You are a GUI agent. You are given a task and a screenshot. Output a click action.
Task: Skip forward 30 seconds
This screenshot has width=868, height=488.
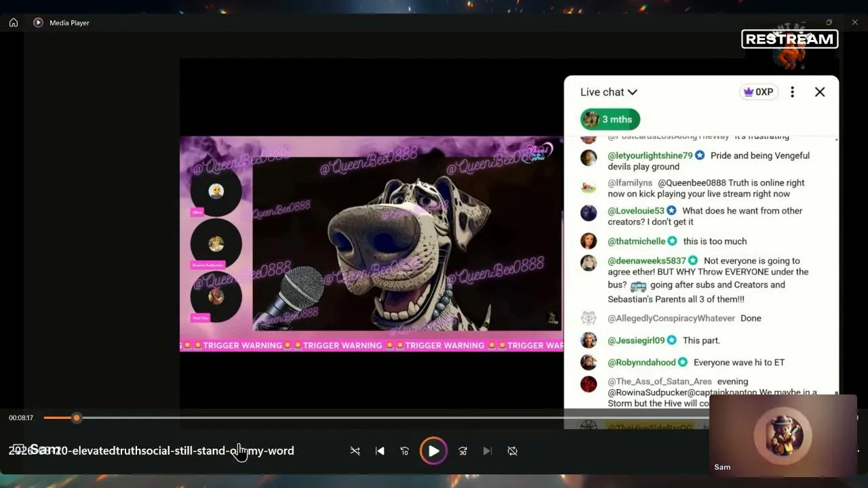462,451
